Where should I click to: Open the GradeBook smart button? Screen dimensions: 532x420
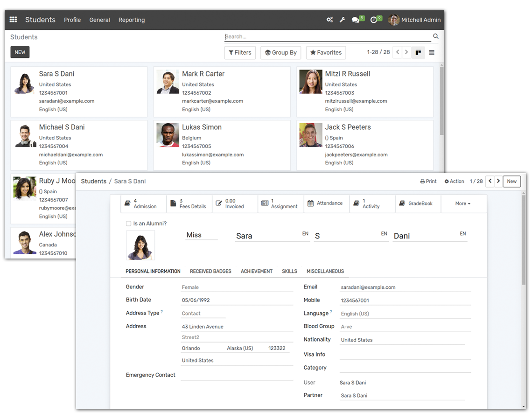(417, 203)
